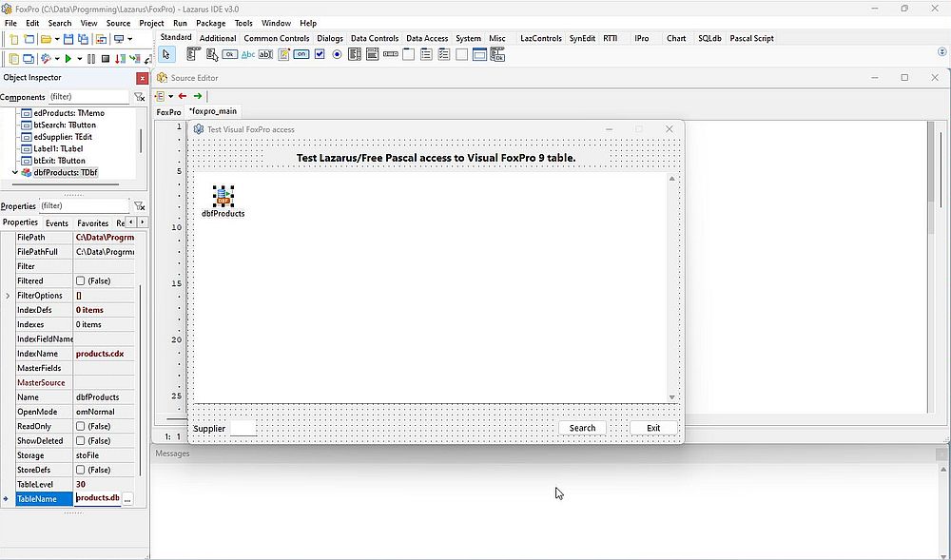Select the TPopupMenu component icon
This screenshot has height=560, width=951.
tap(212, 54)
